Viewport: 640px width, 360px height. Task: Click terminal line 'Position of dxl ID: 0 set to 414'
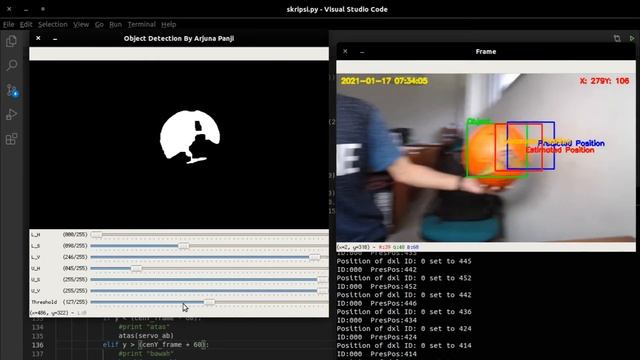404,346
